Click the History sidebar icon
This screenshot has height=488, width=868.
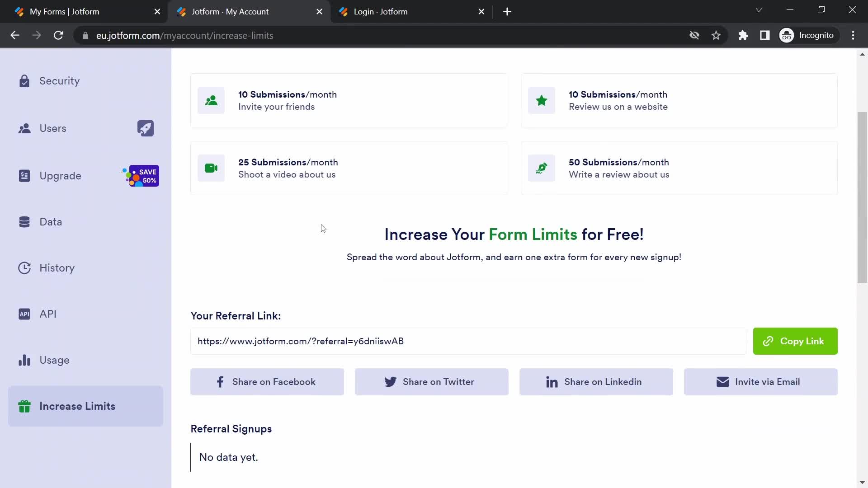pos(24,267)
